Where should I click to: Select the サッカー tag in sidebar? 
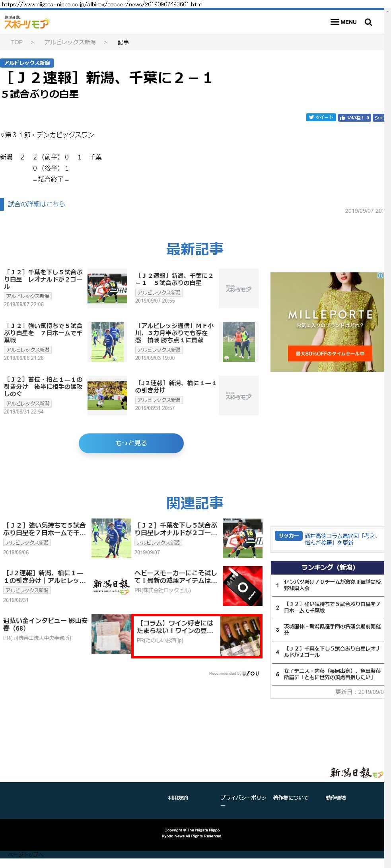click(x=289, y=536)
